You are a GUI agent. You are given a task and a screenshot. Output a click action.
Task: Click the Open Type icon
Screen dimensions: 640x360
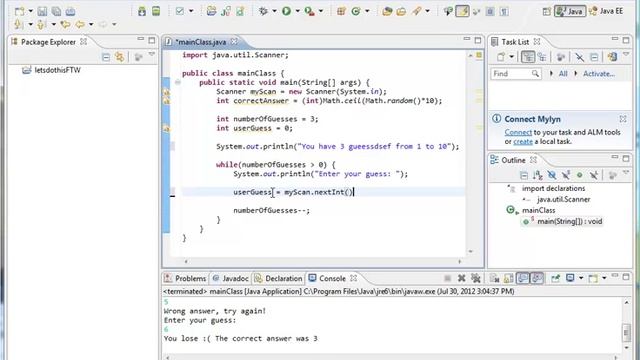(x=387, y=11)
